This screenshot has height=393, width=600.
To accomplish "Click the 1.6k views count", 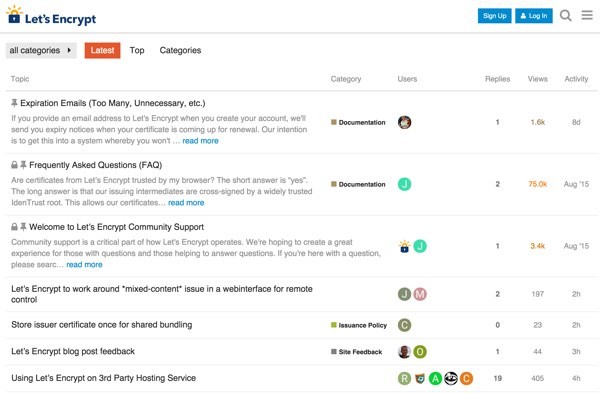I will pos(538,122).
